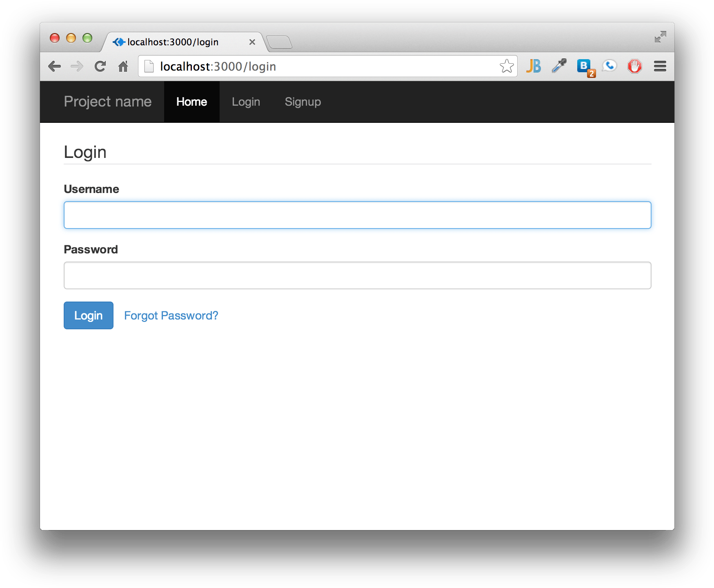The height and width of the screenshot is (588, 714).
Task: Click the phone chat bubble extension
Action: [609, 66]
